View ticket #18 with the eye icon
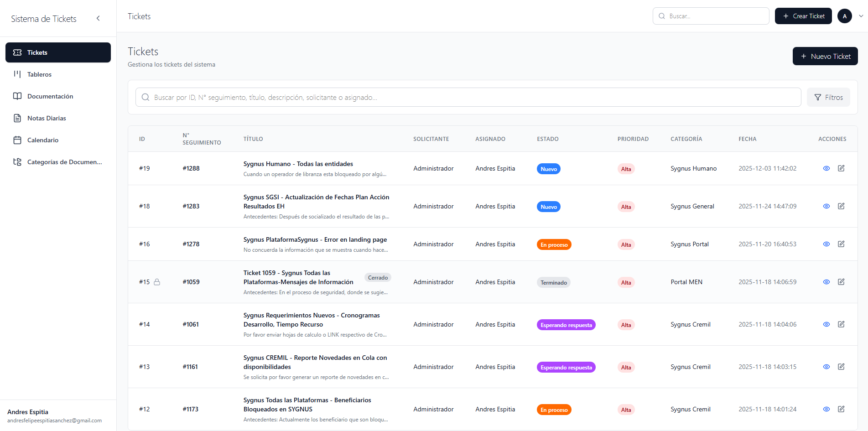 tap(826, 206)
